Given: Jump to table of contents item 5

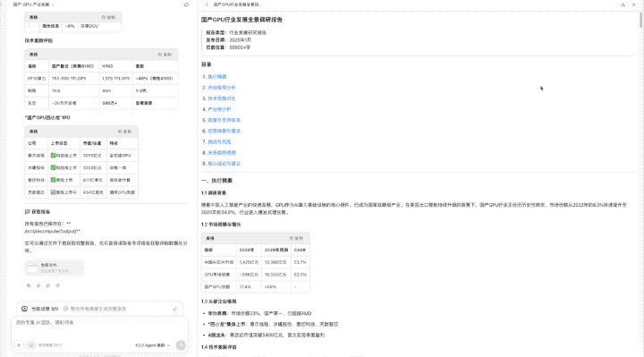Looking at the screenshot, I should click(x=224, y=120).
